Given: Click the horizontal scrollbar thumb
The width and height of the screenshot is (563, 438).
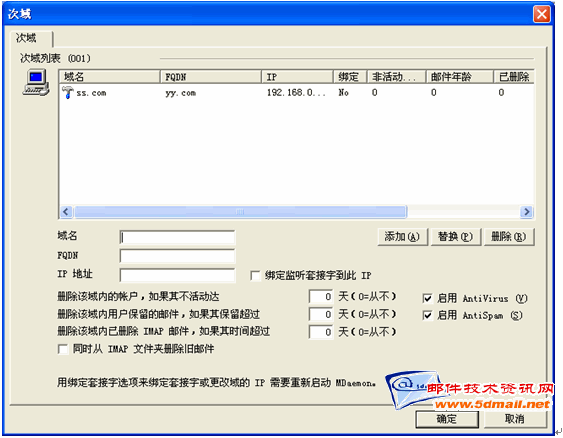Looking at the screenshot, I should 240,212.
